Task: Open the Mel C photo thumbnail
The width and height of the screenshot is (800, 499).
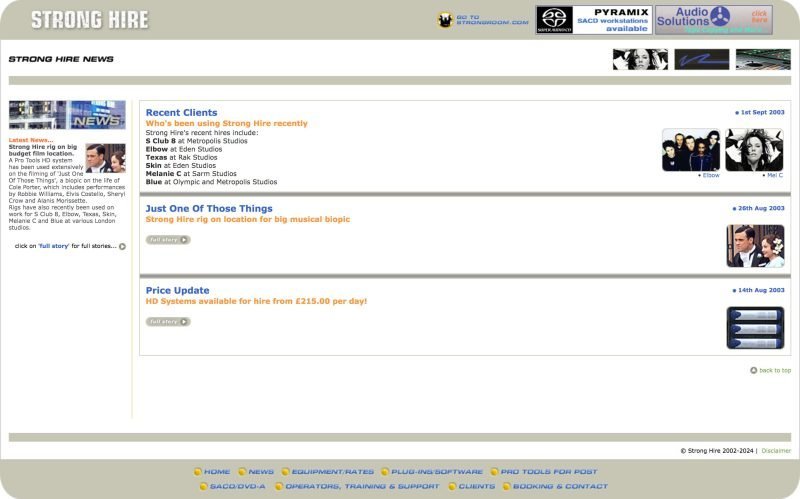Action: click(754, 149)
